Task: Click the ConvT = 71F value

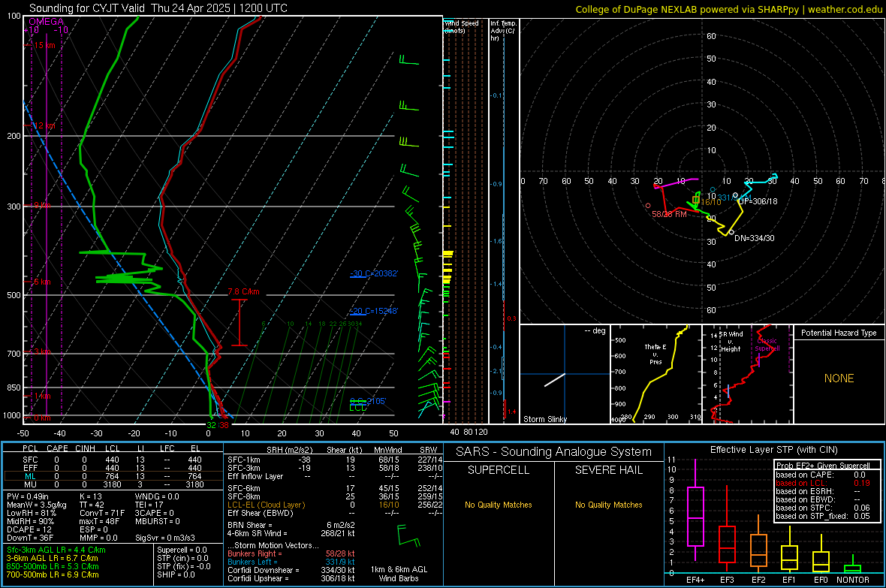Action: [x=102, y=513]
